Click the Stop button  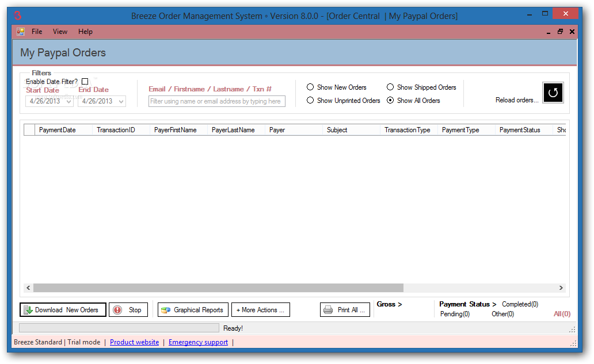click(x=128, y=310)
